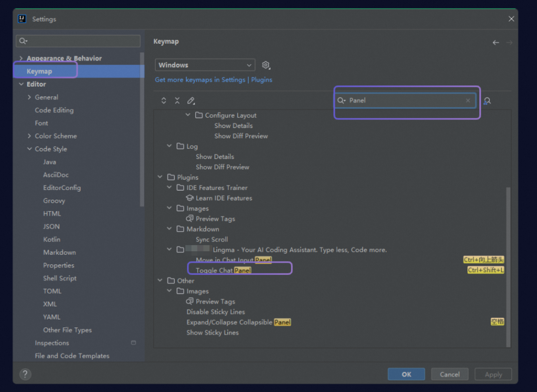Clear the Panel search text

point(468,100)
